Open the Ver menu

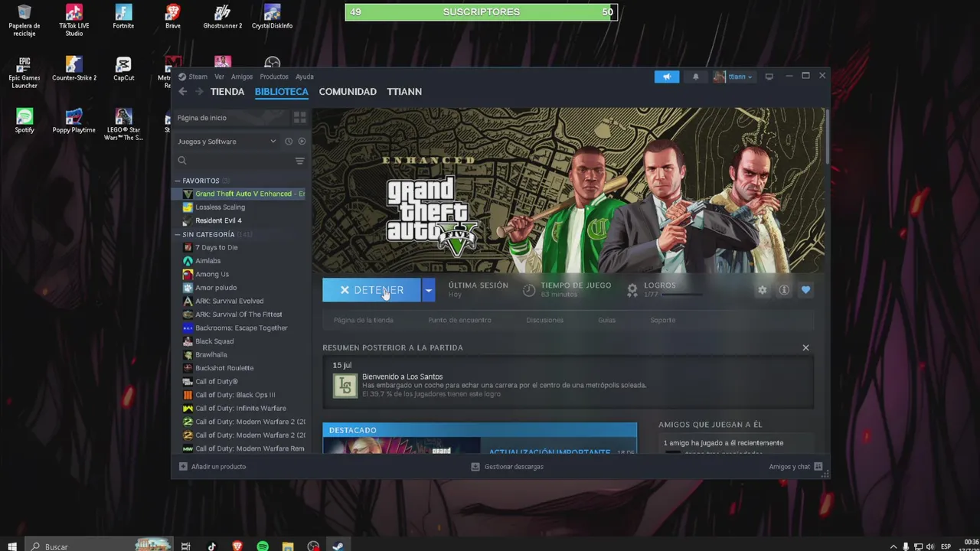(219, 77)
